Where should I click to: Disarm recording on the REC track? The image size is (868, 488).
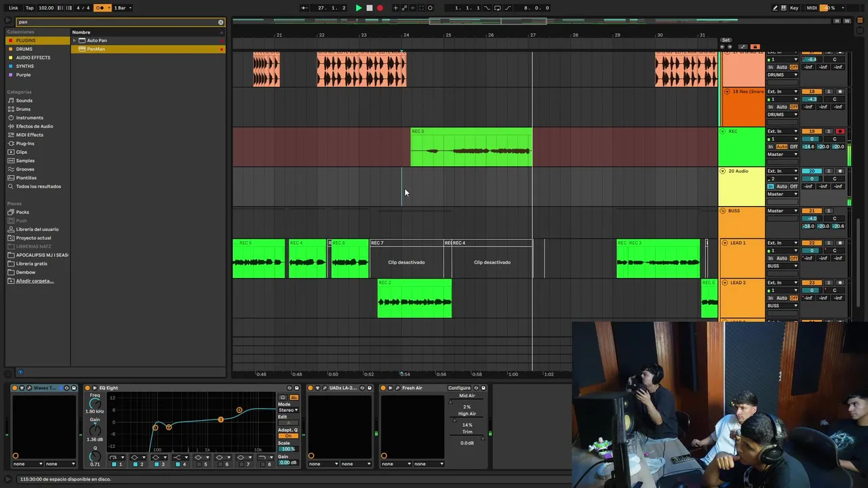coord(840,131)
